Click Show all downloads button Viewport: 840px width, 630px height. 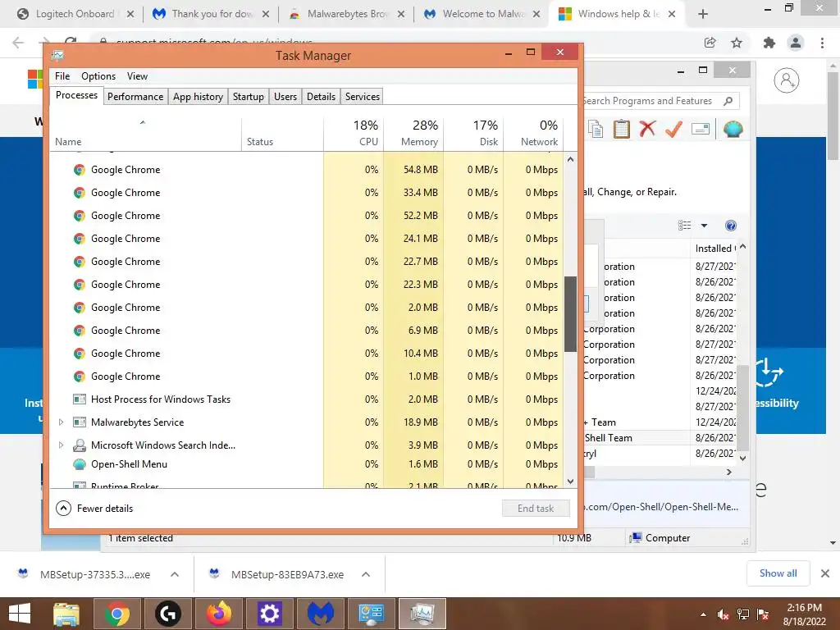pyautogui.click(x=778, y=573)
